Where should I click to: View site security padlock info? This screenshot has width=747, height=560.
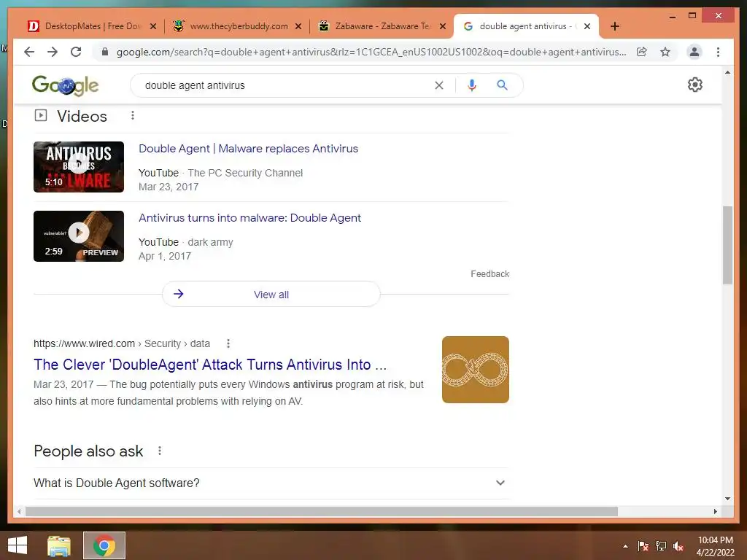point(105,52)
